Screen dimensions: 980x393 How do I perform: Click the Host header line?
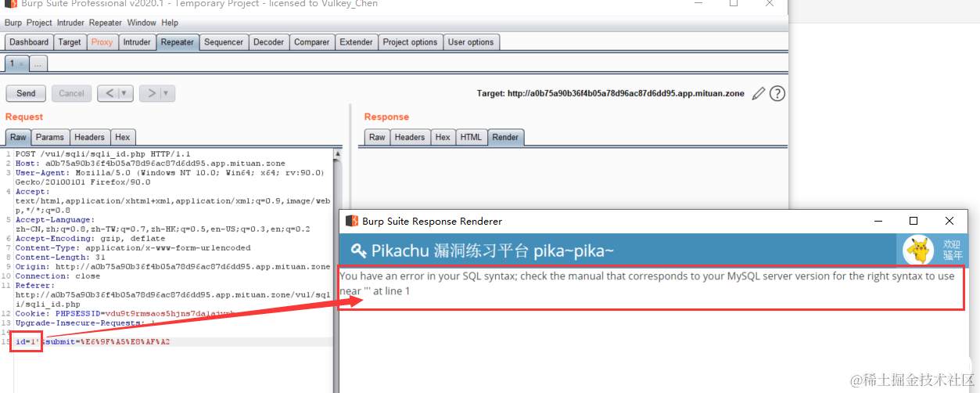click(150, 164)
